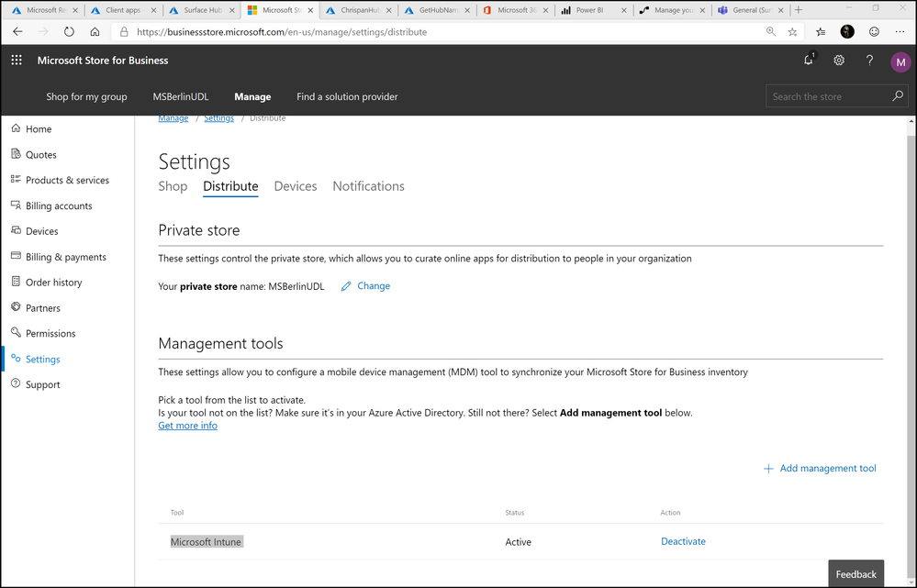The width and height of the screenshot is (917, 588).
Task: Open MSBerlinUDL in the top navigation
Action: tap(181, 96)
